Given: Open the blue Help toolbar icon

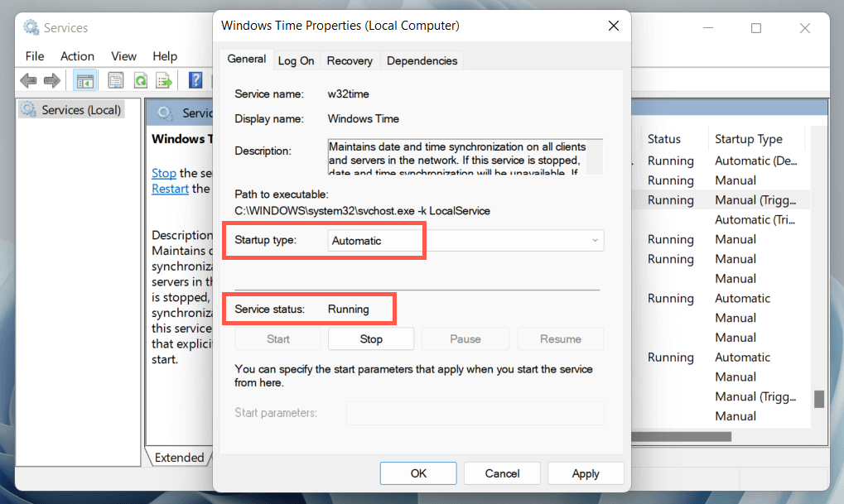Looking at the screenshot, I should [195, 80].
